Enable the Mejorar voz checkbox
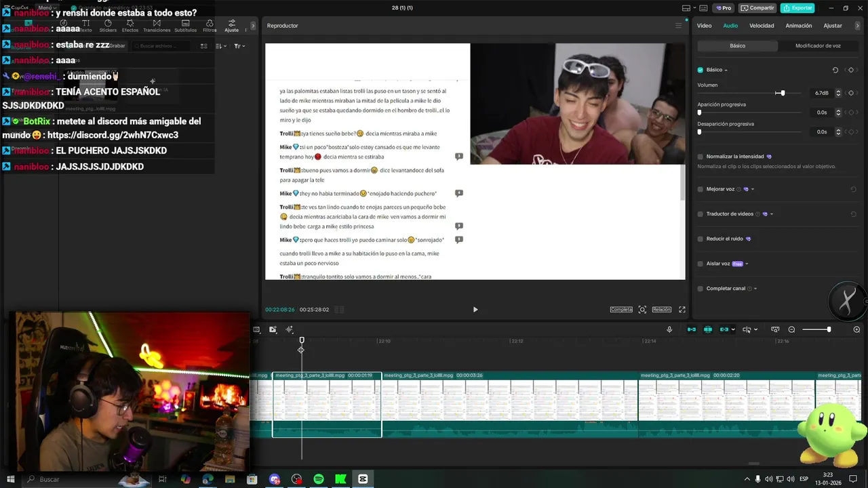Image resolution: width=868 pixels, height=488 pixels. click(x=701, y=189)
